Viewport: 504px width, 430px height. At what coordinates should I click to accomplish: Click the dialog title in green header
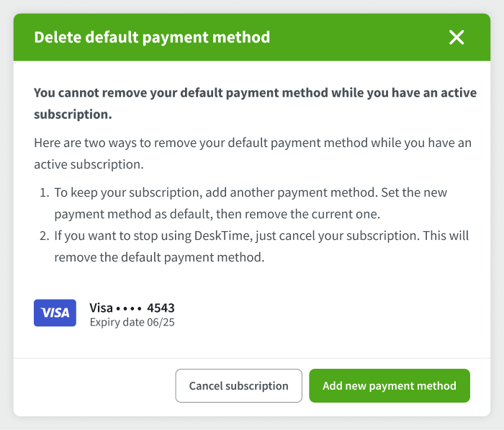pos(152,37)
